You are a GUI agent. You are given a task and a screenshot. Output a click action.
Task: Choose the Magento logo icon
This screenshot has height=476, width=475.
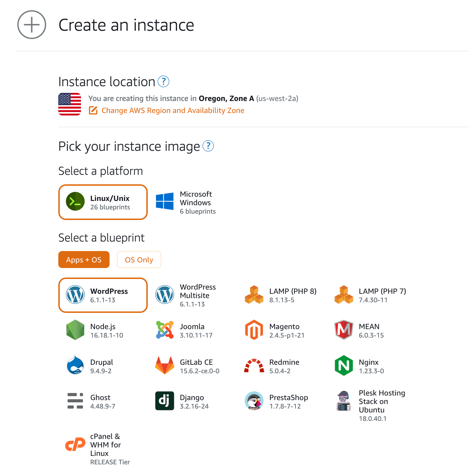point(254,330)
